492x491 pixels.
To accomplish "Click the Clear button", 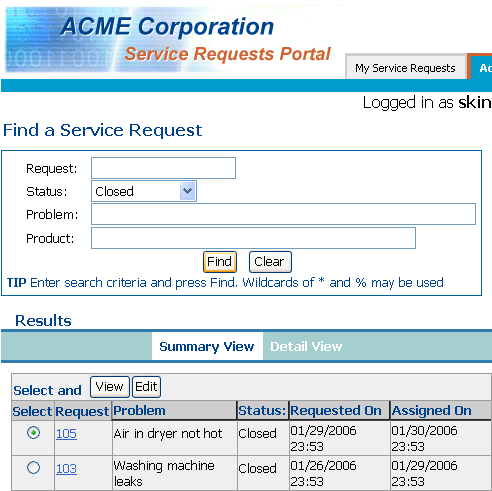I will point(270,262).
